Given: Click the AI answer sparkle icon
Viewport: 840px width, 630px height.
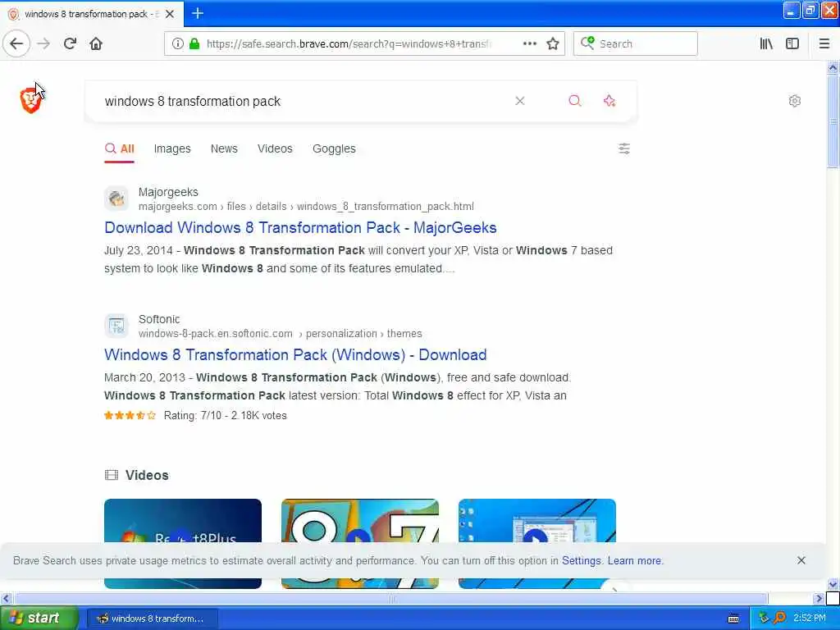Looking at the screenshot, I should (609, 101).
